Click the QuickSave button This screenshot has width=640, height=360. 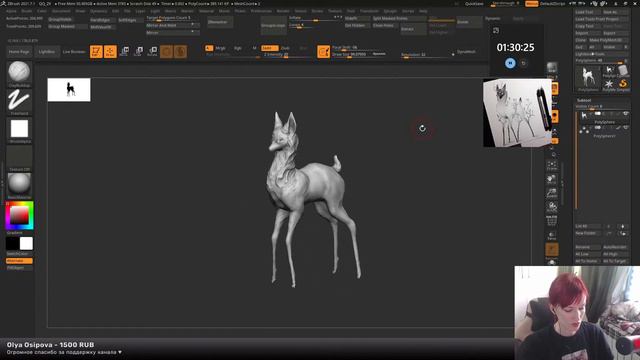coord(474,4)
